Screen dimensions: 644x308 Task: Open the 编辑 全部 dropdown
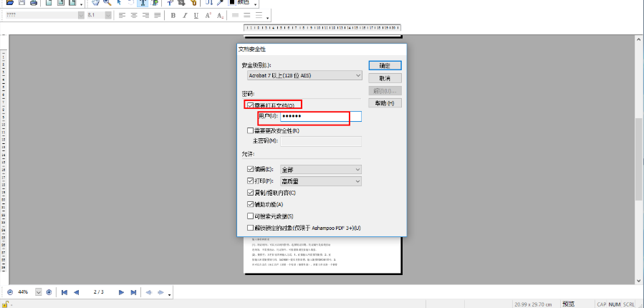tap(321, 169)
